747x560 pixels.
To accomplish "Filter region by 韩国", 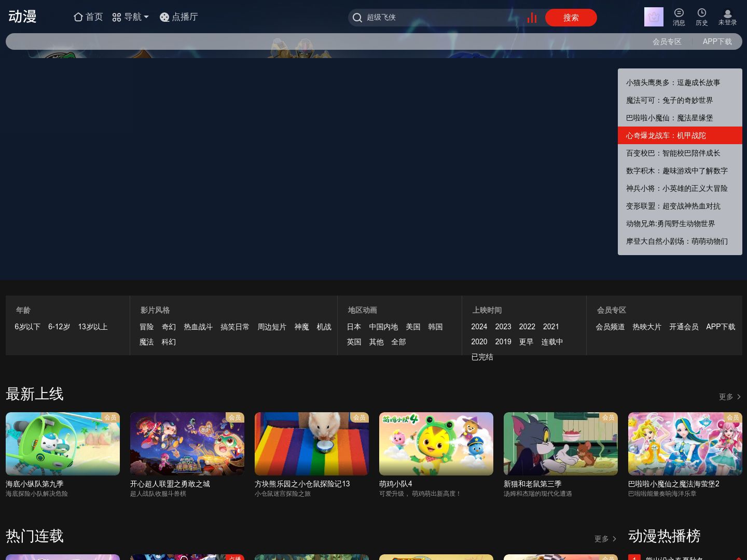I will coord(436,327).
